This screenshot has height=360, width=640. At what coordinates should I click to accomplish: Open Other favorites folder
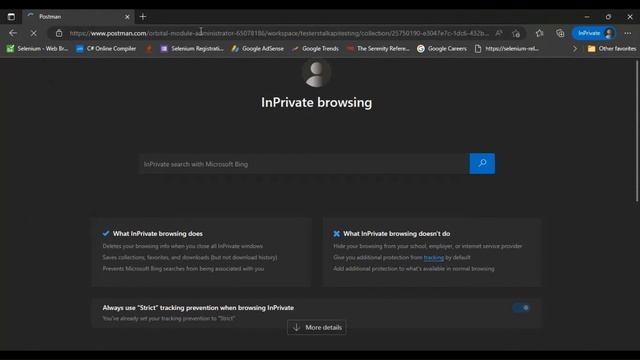(611, 49)
